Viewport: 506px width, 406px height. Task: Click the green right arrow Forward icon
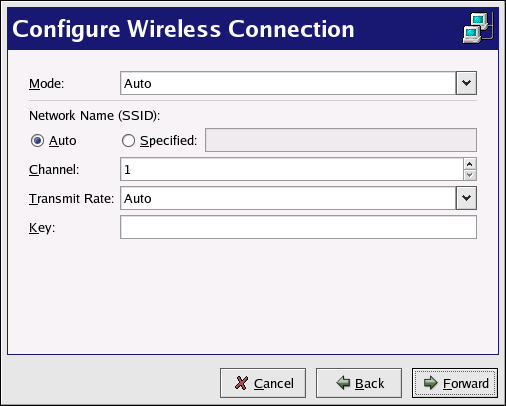click(x=430, y=383)
